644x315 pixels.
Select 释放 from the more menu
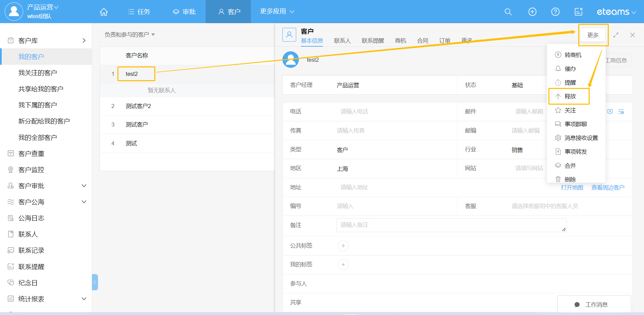click(570, 96)
